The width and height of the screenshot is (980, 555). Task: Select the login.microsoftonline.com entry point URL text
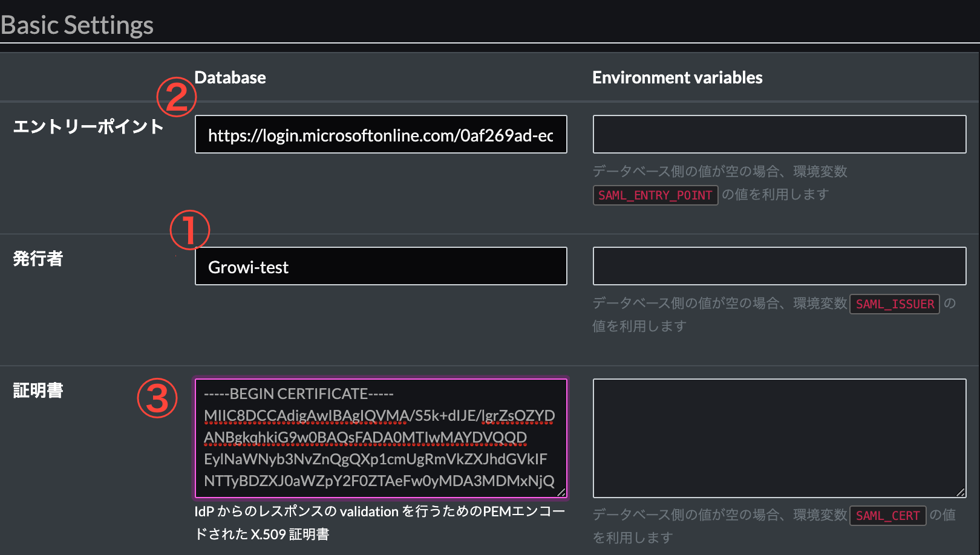coord(380,134)
